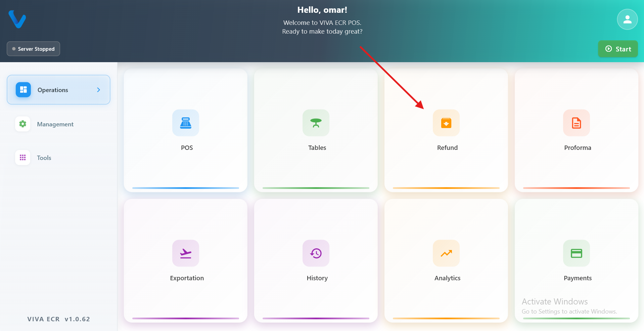Click the Payments card label
This screenshot has height=331, width=644.
point(578,278)
